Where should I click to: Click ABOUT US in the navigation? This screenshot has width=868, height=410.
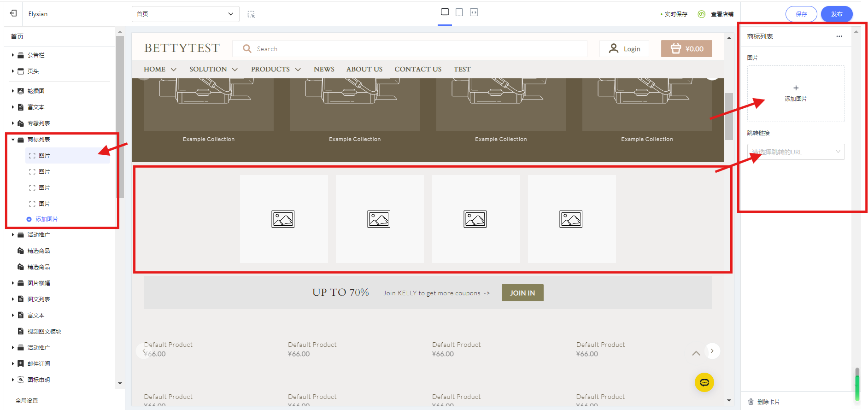364,69
